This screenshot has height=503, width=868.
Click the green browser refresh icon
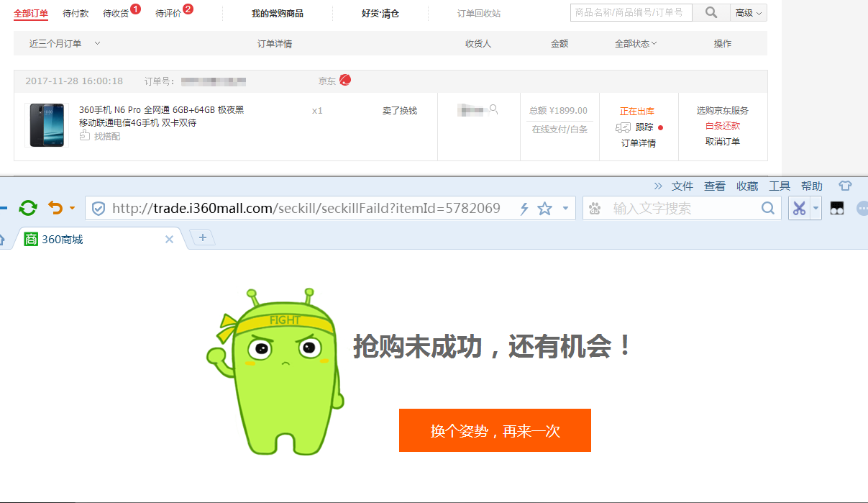coord(27,209)
